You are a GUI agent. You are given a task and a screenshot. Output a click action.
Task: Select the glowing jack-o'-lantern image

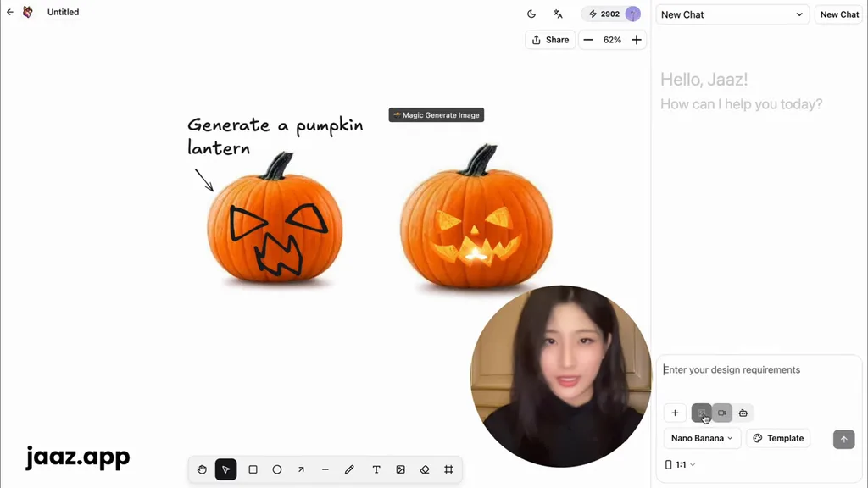pos(476,217)
